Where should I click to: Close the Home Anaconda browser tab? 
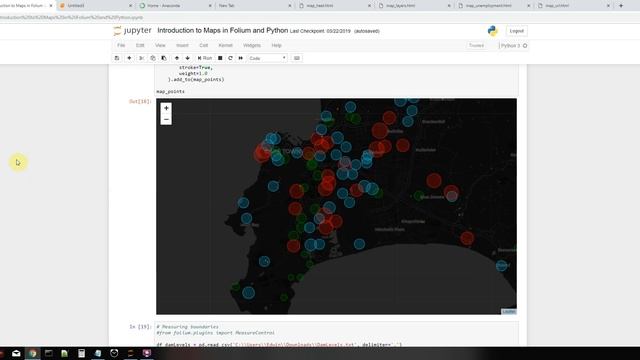click(210, 6)
